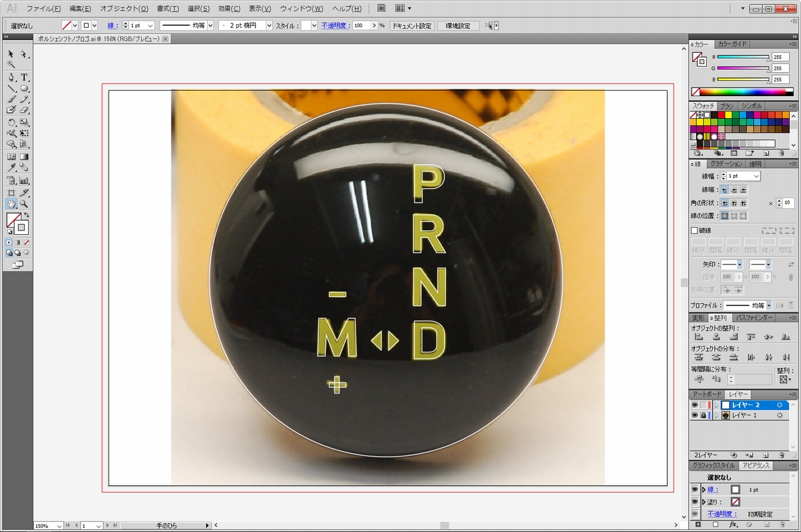Toggle visibility of 塗り in Appearance panel

click(694, 501)
